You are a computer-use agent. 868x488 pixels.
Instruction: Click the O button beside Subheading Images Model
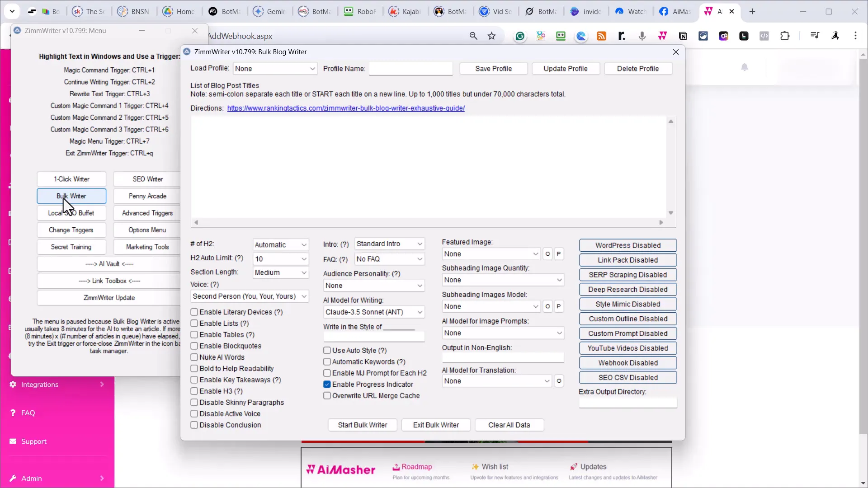tap(547, 306)
